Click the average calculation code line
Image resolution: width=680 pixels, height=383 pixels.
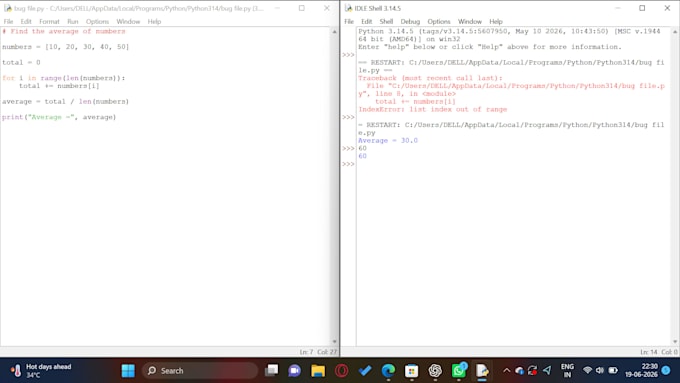pos(65,101)
